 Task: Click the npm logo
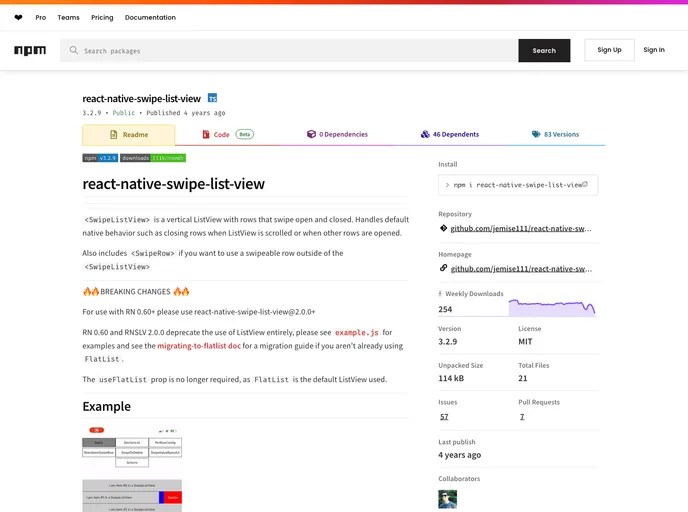tap(30, 50)
